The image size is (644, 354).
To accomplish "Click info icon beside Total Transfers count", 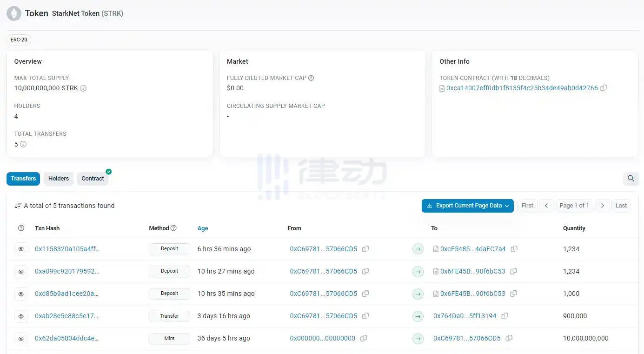I will (x=23, y=144).
